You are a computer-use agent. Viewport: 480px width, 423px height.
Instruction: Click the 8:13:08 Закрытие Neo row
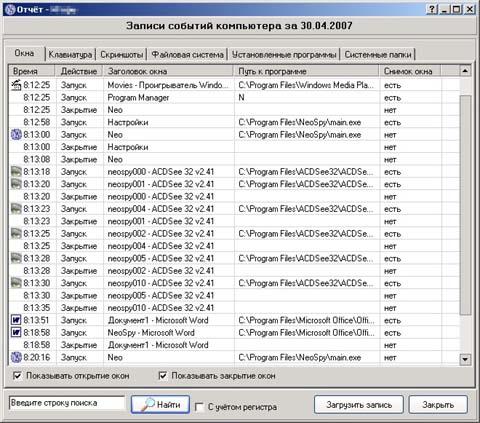tap(234, 159)
